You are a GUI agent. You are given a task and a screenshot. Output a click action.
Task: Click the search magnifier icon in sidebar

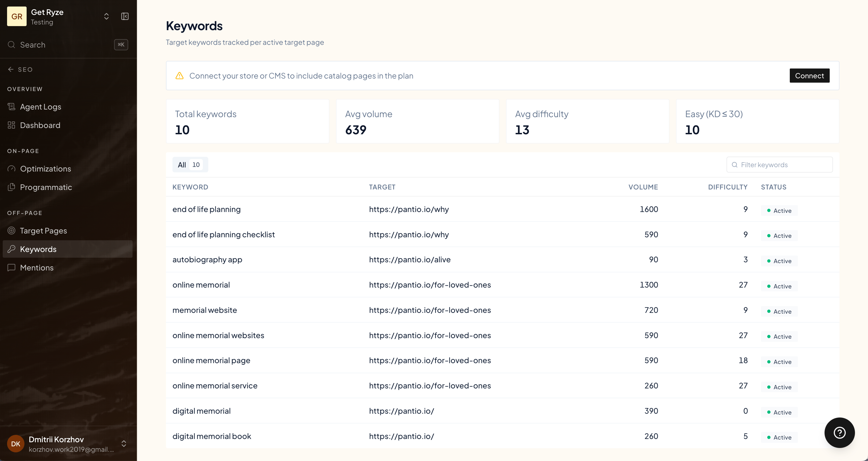(11, 45)
